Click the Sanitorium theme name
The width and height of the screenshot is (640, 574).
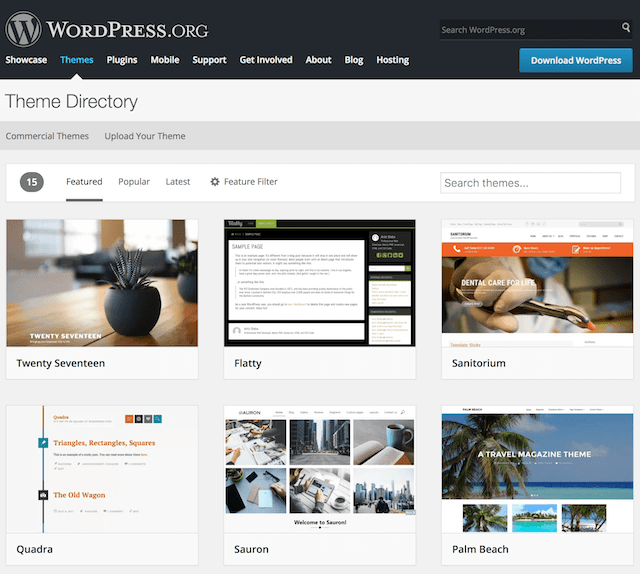tap(479, 363)
